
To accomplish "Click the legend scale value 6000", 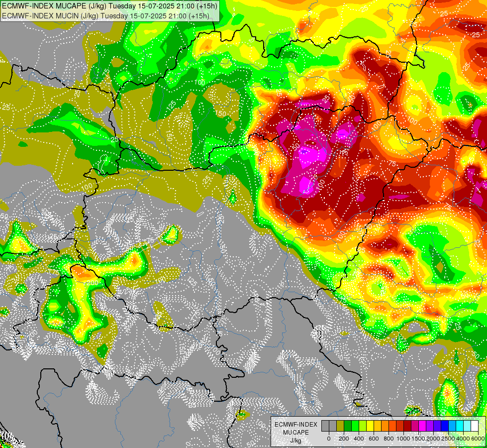I will tap(478, 439).
